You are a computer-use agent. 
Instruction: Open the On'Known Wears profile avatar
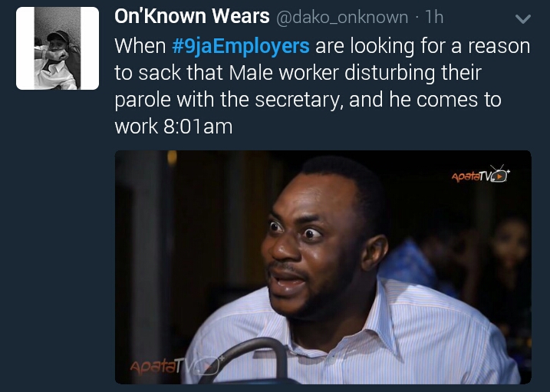58,48
